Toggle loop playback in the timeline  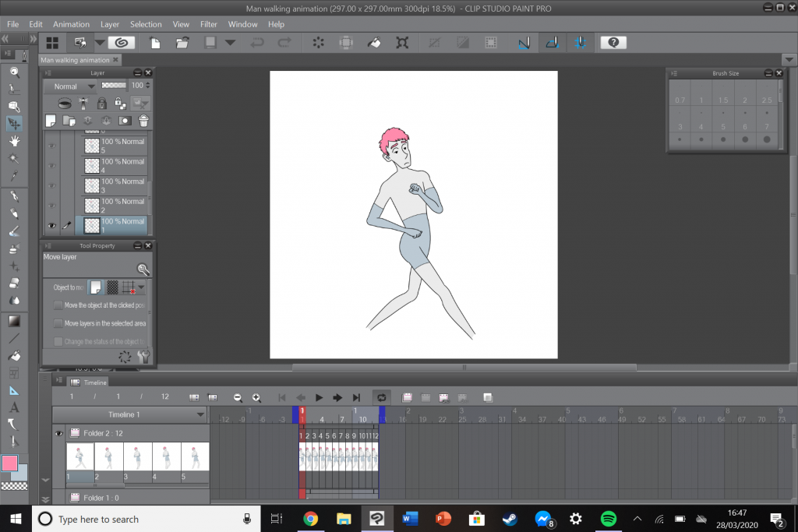[381, 397]
